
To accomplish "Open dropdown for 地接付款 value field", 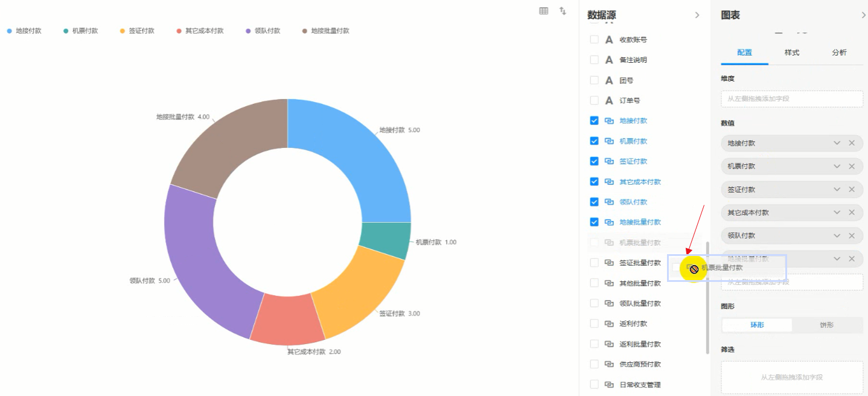I will [837, 143].
